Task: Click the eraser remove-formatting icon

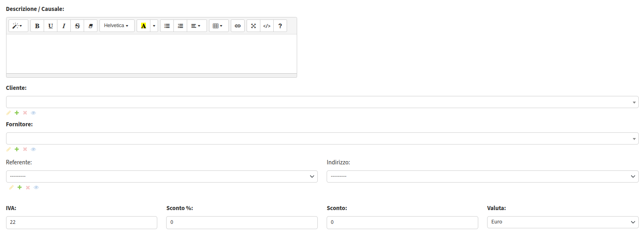Action: click(91, 26)
